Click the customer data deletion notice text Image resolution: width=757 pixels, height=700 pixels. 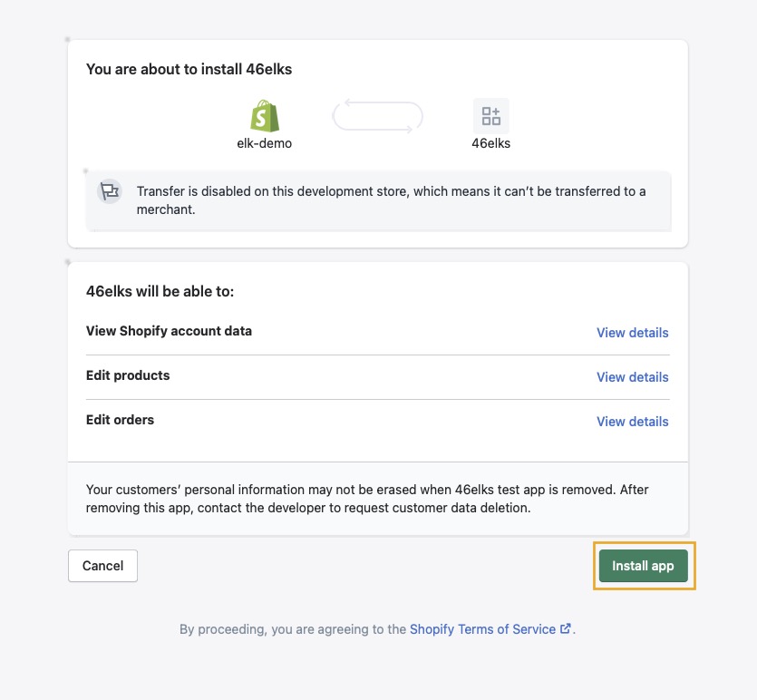pyautogui.click(x=367, y=499)
